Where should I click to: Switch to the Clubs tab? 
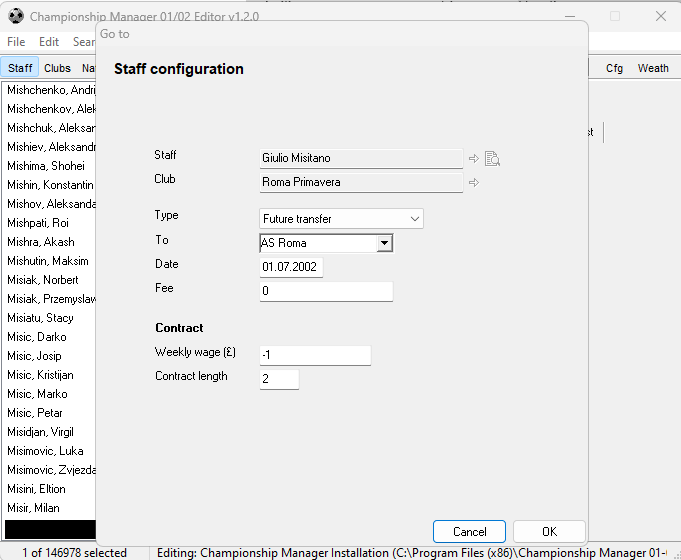[57, 68]
